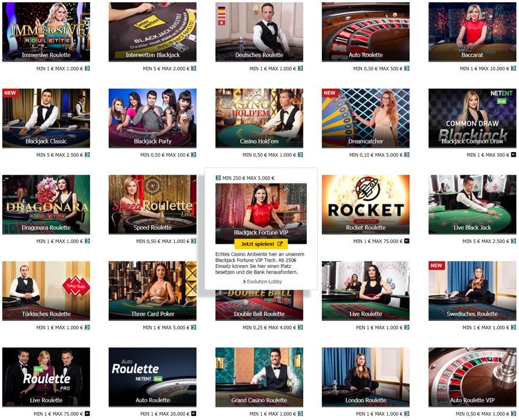Open the Live Black Jack table
The height and width of the screenshot is (420, 519).
[x=472, y=205]
